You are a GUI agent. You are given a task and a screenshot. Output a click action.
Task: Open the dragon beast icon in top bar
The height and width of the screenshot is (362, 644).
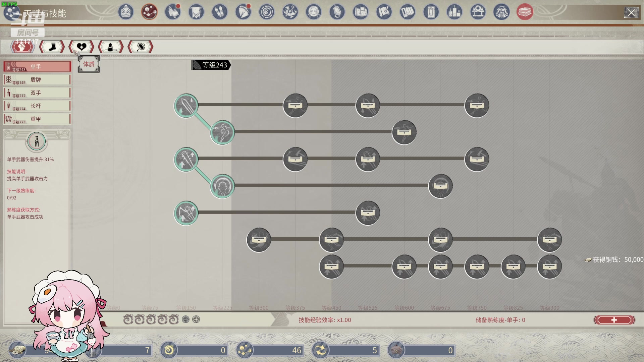(290, 12)
